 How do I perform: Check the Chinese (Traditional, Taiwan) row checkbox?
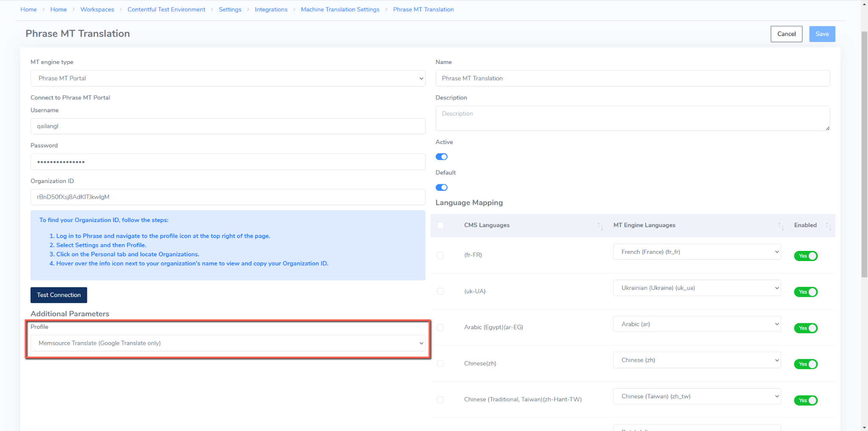coord(440,400)
